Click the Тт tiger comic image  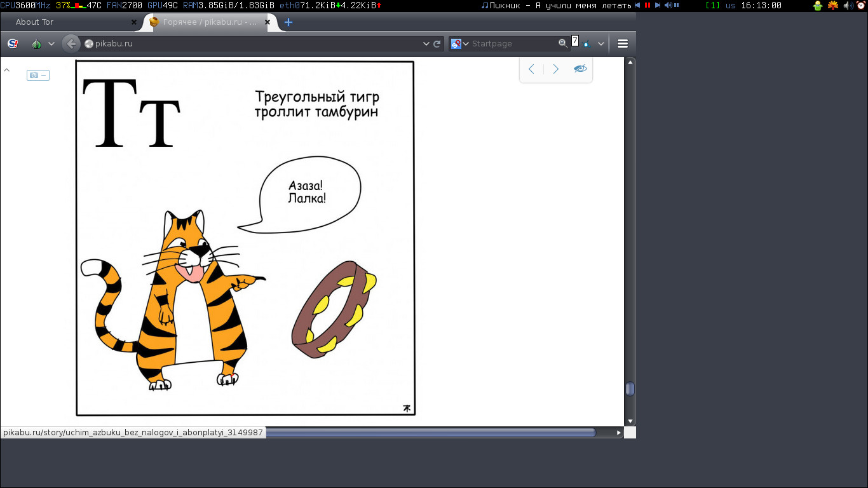coord(245,238)
